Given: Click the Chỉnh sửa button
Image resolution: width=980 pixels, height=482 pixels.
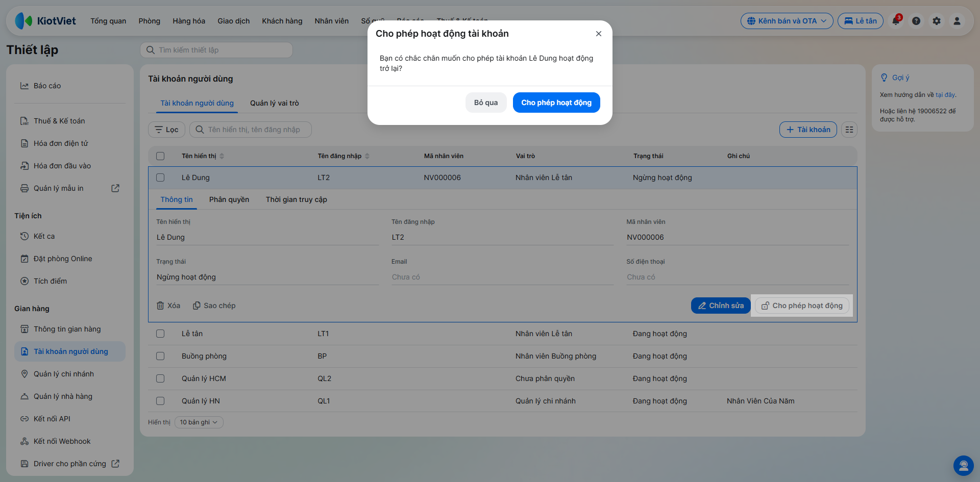Looking at the screenshot, I should click(721, 306).
